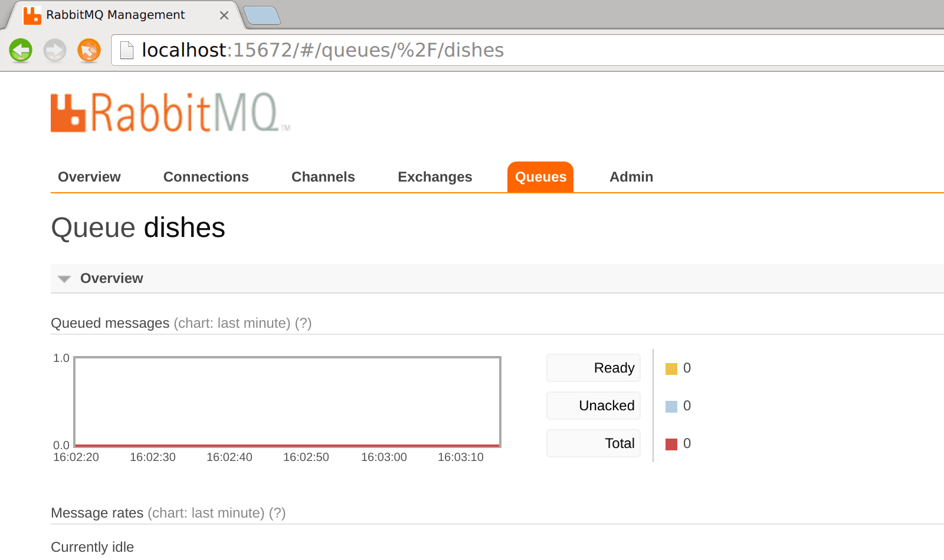This screenshot has width=944, height=560.
Task: Click the yellow Ready color swatch
Action: 671,369
